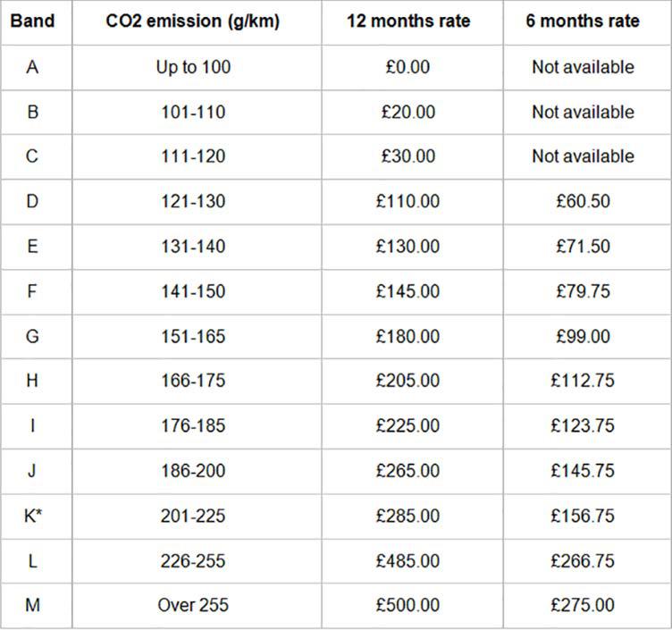Screen dimensions: 672x630
Task: Click the £500.00 twelve-month rate
Action: coord(408,605)
